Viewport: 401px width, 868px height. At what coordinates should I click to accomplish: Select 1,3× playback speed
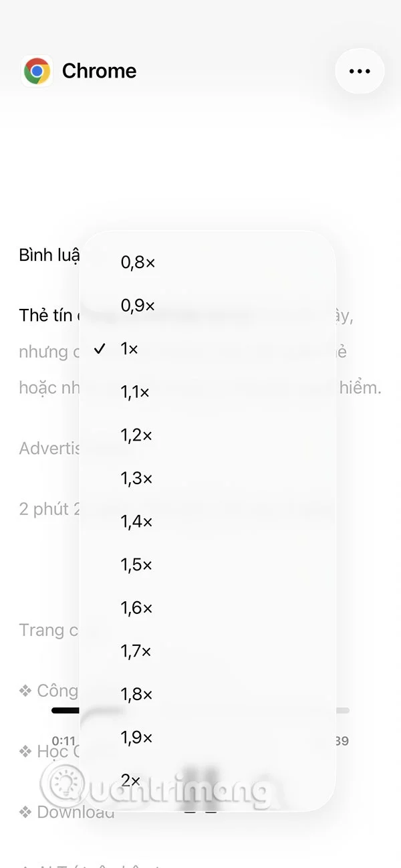pyautogui.click(x=136, y=478)
